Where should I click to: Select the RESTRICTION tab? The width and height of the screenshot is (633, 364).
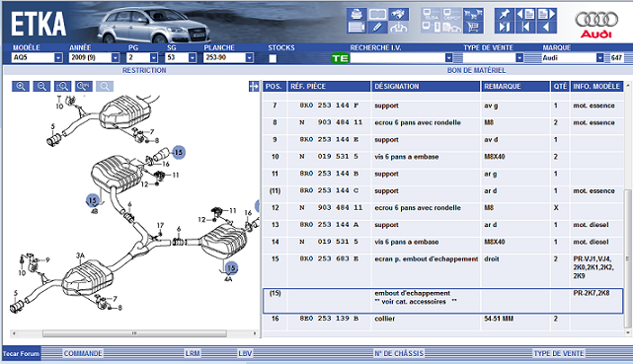click(x=144, y=71)
